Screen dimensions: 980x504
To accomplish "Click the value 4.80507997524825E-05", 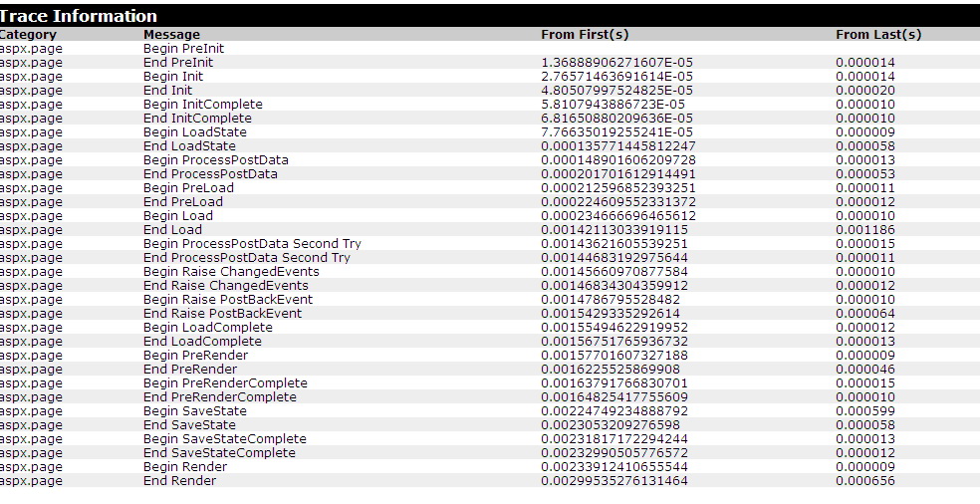I will 616,90.
